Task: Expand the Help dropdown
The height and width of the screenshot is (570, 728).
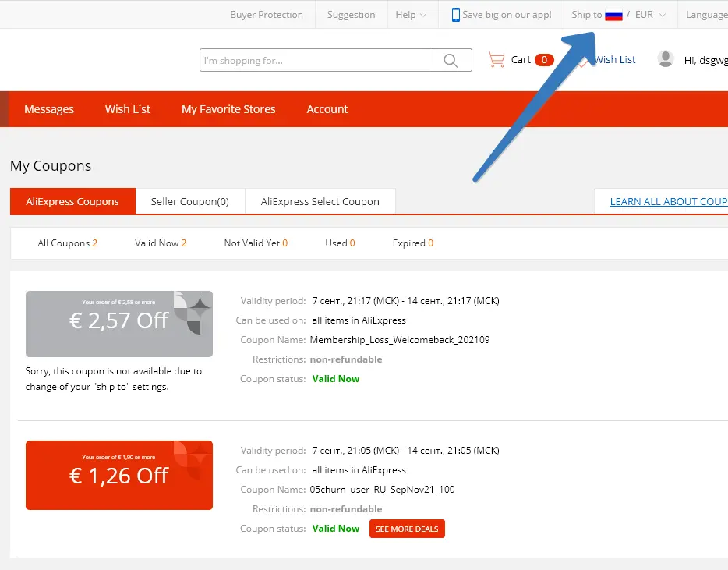Action: click(411, 15)
